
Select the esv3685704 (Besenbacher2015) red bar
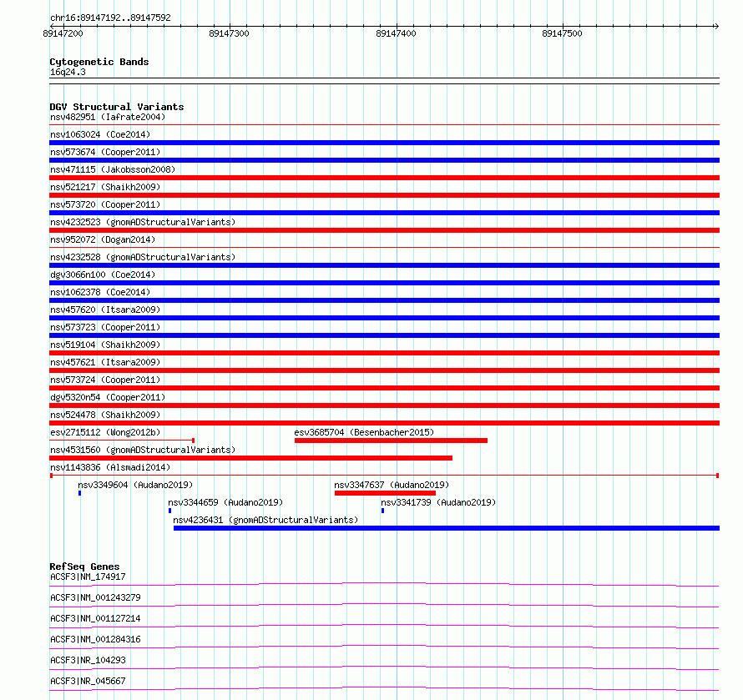391,441
